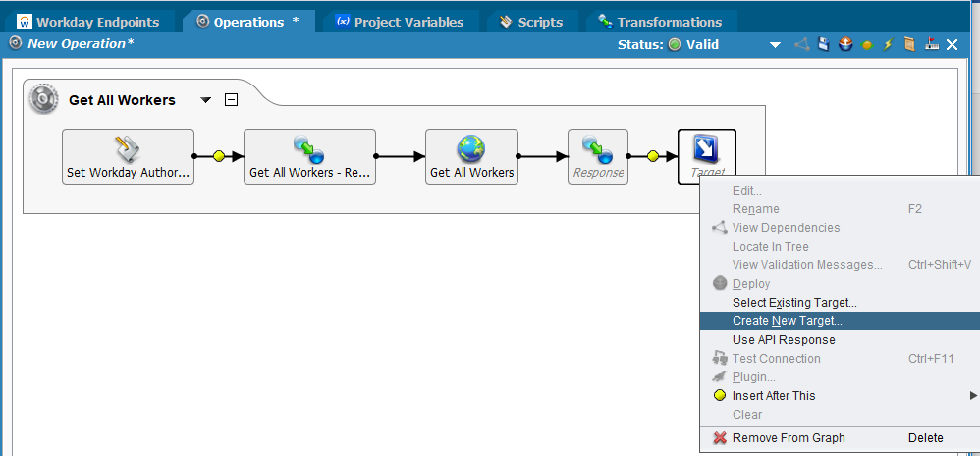Click the Get All Workers - Re... transformation step

[x=309, y=156]
